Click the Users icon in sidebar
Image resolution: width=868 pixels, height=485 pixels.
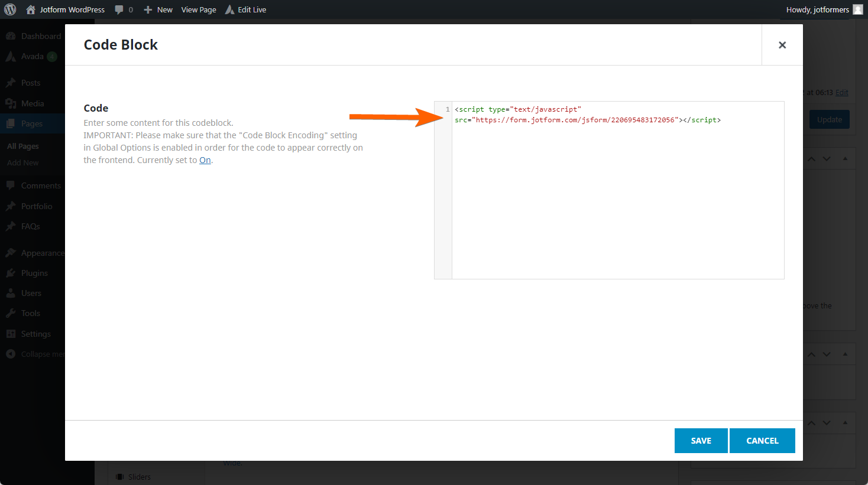(x=11, y=293)
